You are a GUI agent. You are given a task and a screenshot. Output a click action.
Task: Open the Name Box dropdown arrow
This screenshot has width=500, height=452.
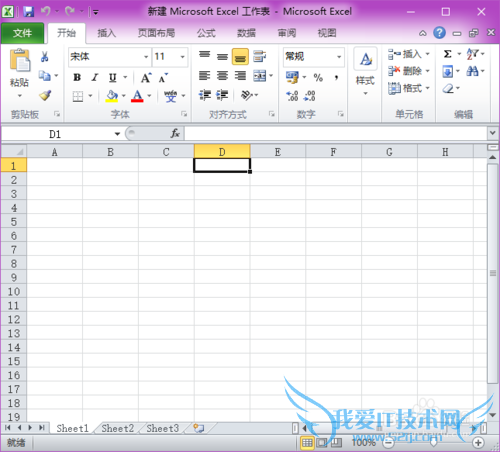[117, 134]
